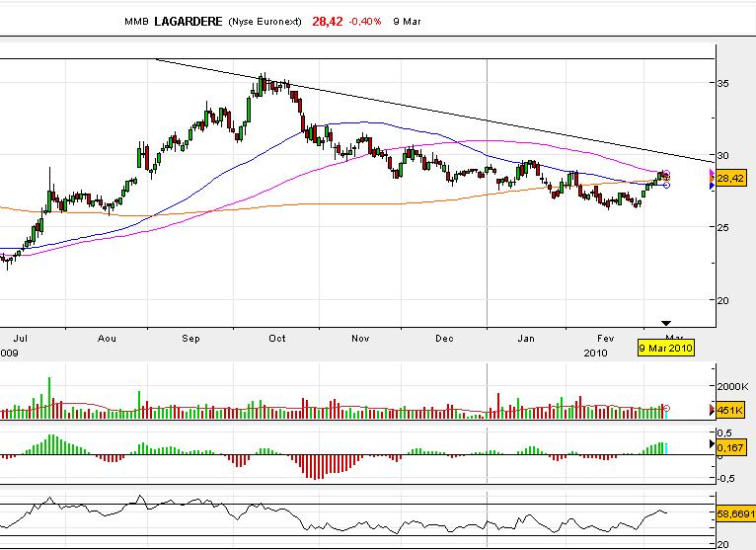
Task: Click the Jan month label
Action: (526, 339)
